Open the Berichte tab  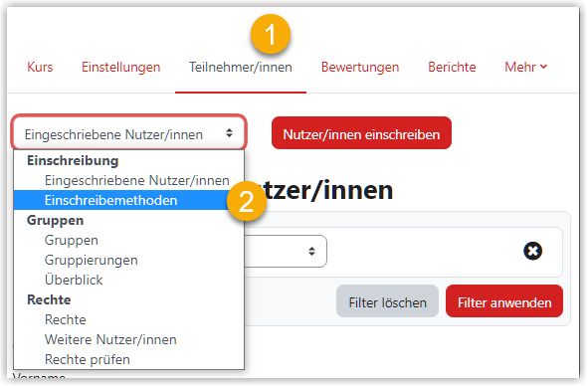click(x=452, y=67)
